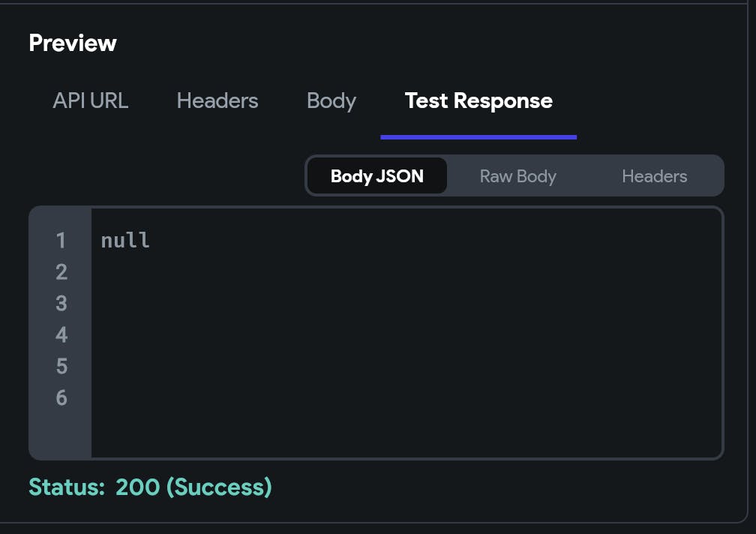Image resolution: width=756 pixels, height=534 pixels.
Task: Click line number 6 in the gutter
Action: (x=61, y=398)
